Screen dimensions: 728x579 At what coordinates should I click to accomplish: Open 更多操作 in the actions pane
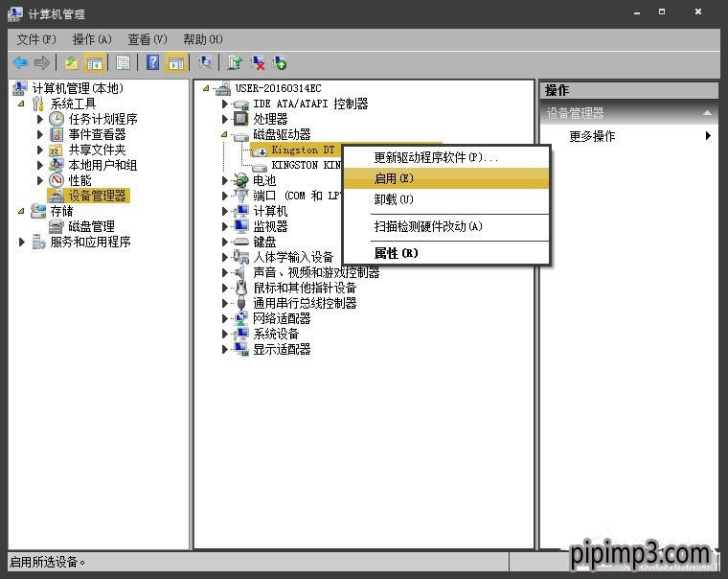[x=592, y=136]
